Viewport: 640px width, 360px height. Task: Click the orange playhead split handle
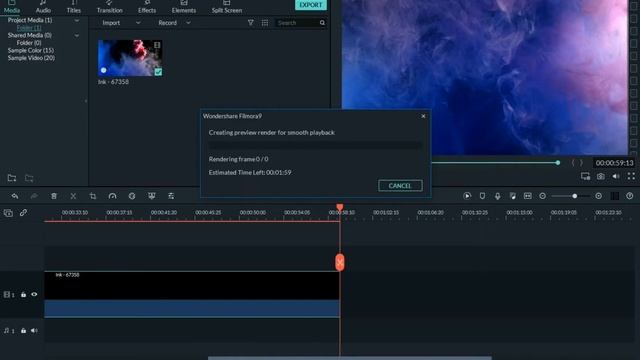pyautogui.click(x=340, y=262)
